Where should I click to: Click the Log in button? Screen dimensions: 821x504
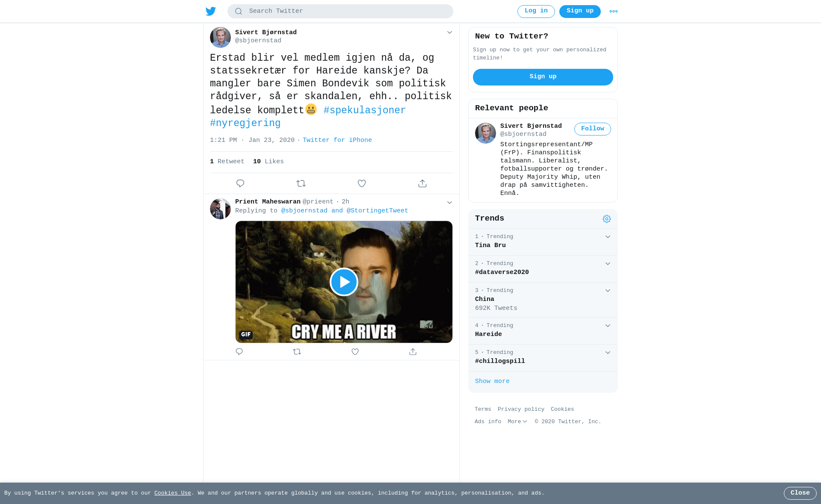(x=536, y=12)
